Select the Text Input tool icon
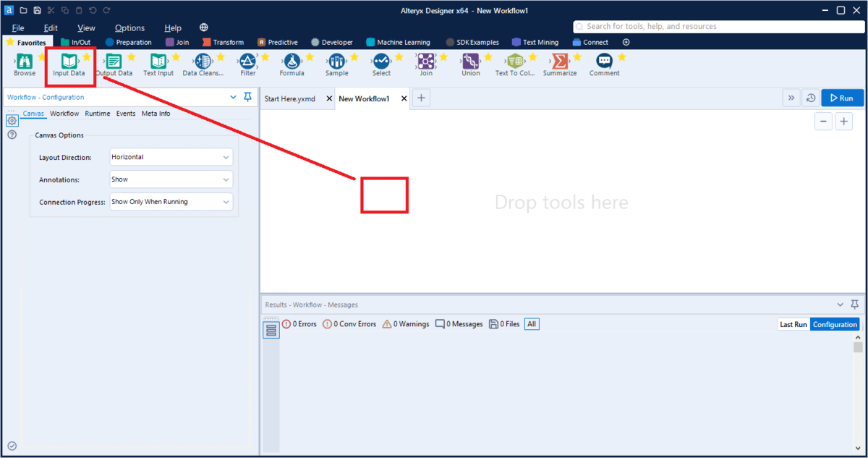868x458 pixels. pyautogui.click(x=158, y=62)
